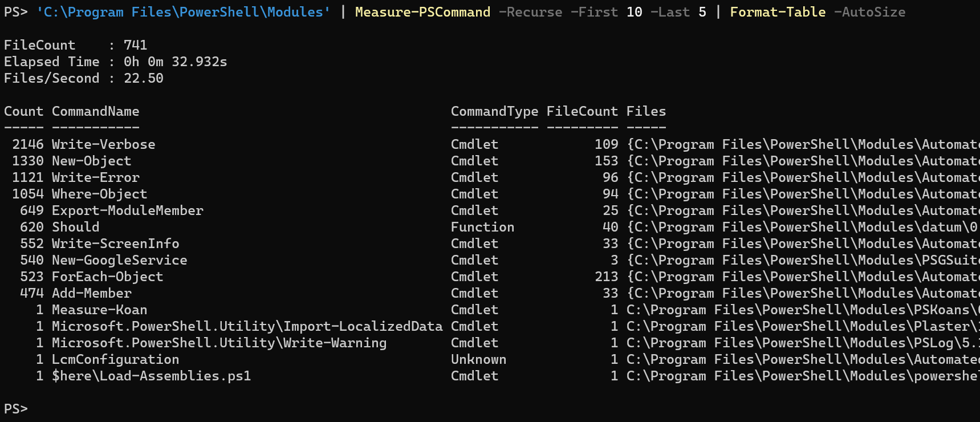Click the empty PS> prompt at the bottom
The width and height of the screenshot is (980, 422).
(16, 409)
